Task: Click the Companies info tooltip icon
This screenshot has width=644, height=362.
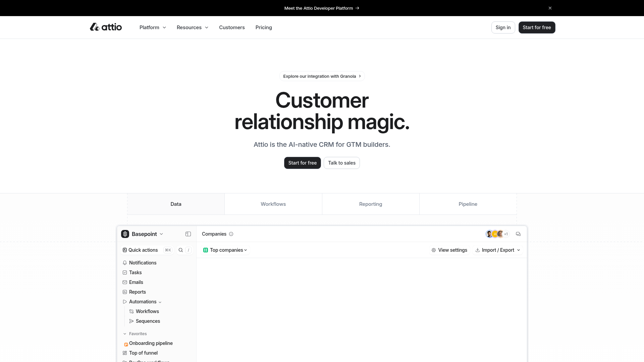Action: tap(231, 234)
